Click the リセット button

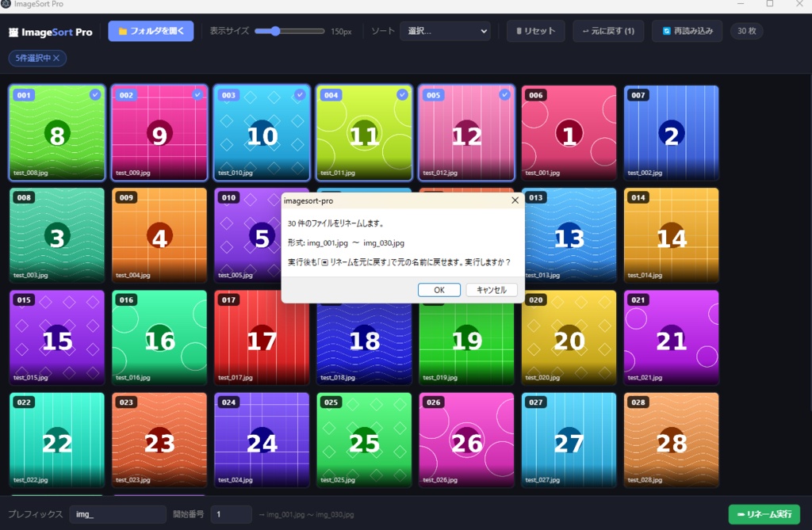click(535, 31)
